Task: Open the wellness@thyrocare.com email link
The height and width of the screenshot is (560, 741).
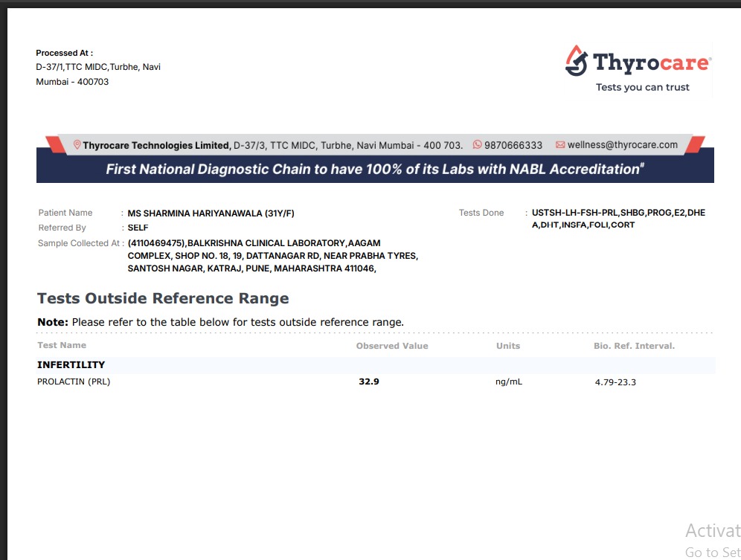Action: [622, 145]
